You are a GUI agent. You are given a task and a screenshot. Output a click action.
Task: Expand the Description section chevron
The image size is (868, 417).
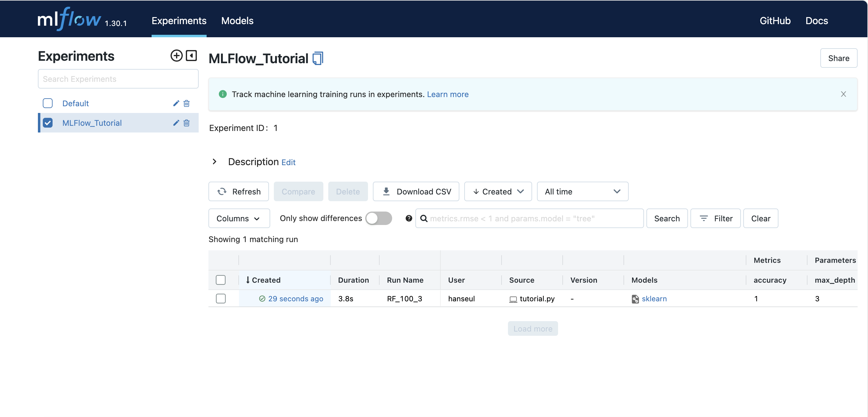(214, 161)
